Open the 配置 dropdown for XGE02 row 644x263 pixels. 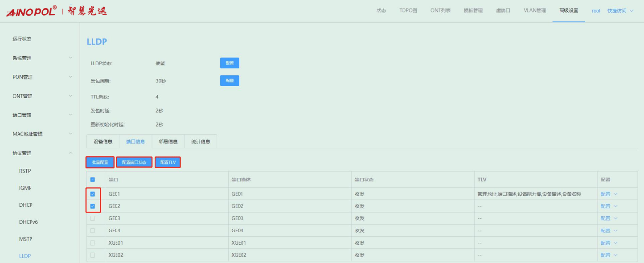click(609, 255)
